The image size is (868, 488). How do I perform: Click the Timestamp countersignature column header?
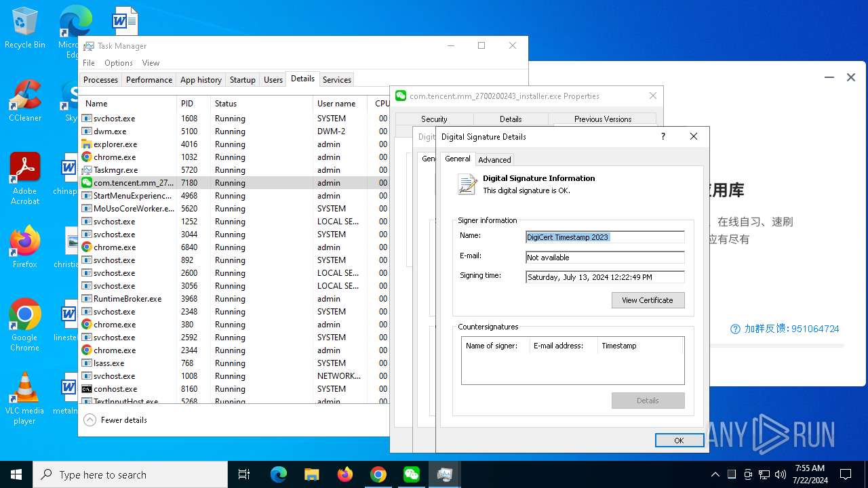640,346
